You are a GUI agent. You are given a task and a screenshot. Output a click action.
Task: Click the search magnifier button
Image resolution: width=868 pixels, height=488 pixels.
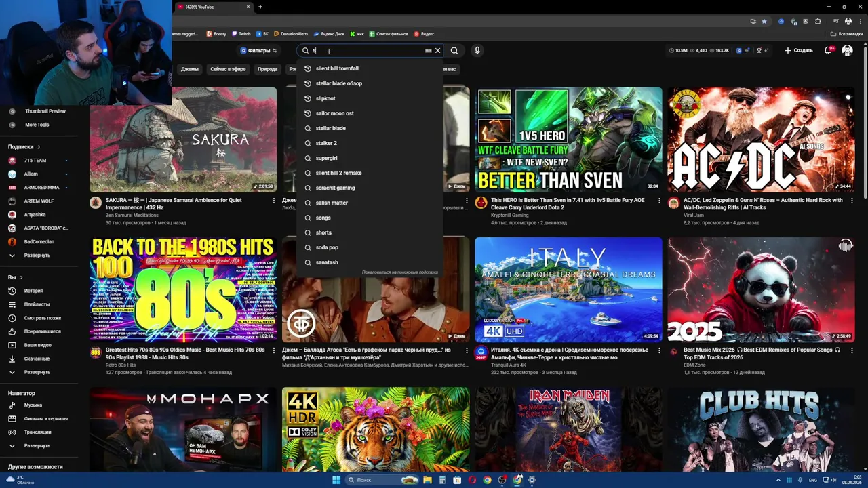click(x=454, y=50)
